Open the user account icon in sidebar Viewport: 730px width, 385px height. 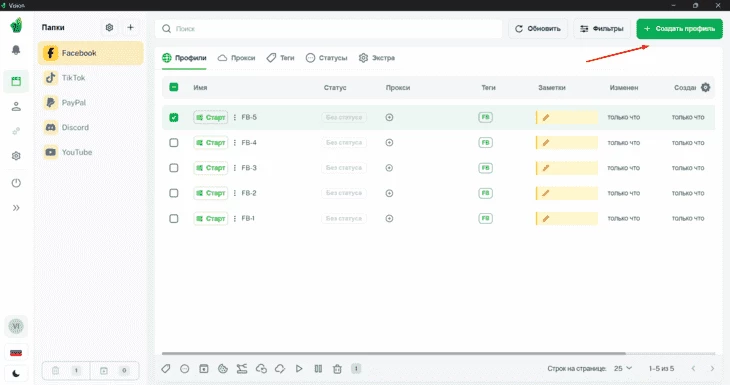[x=16, y=107]
